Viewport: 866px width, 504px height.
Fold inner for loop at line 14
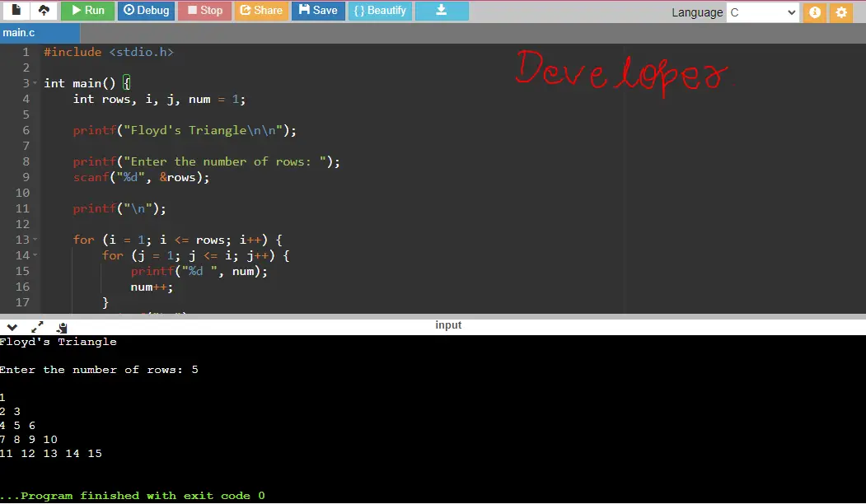click(x=35, y=255)
